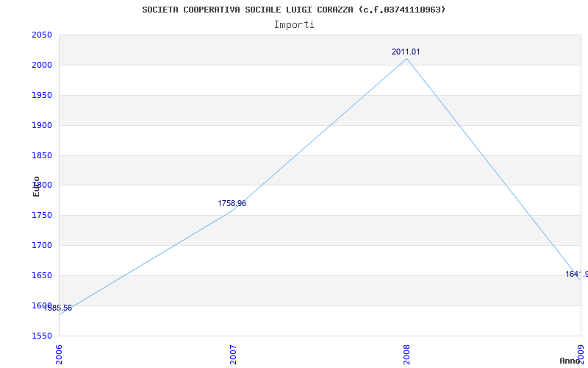Click the 1650 y-axis tick label
Image resolution: width=588 pixels, height=368 pixels.
(x=42, y=275)
